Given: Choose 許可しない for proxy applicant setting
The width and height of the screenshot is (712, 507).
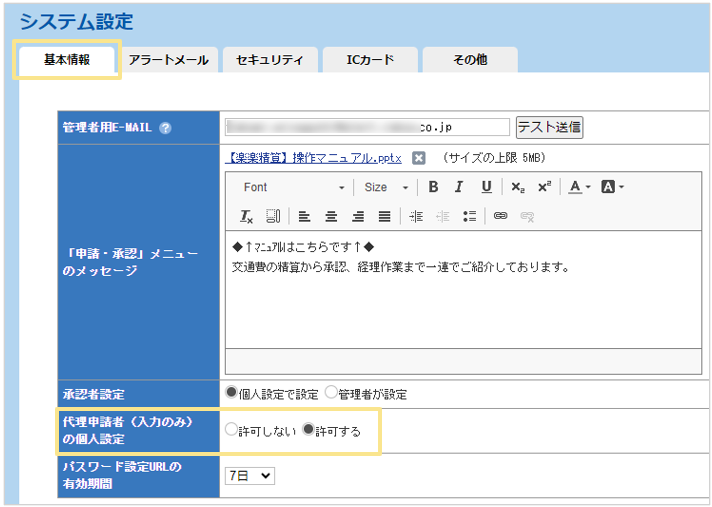Looking at the screenshot, I should point(232,430).
